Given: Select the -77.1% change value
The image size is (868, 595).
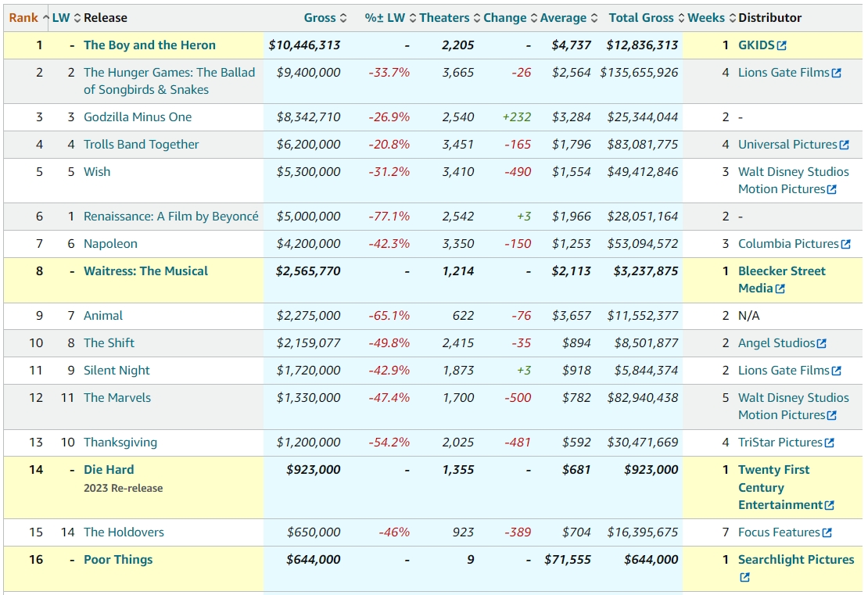Looking at the screenshot, I should (389, 217).
